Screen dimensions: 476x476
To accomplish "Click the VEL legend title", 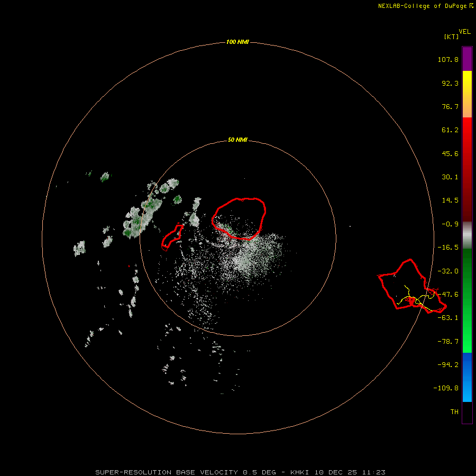I will pyautogui.click(x=464, y=32).
